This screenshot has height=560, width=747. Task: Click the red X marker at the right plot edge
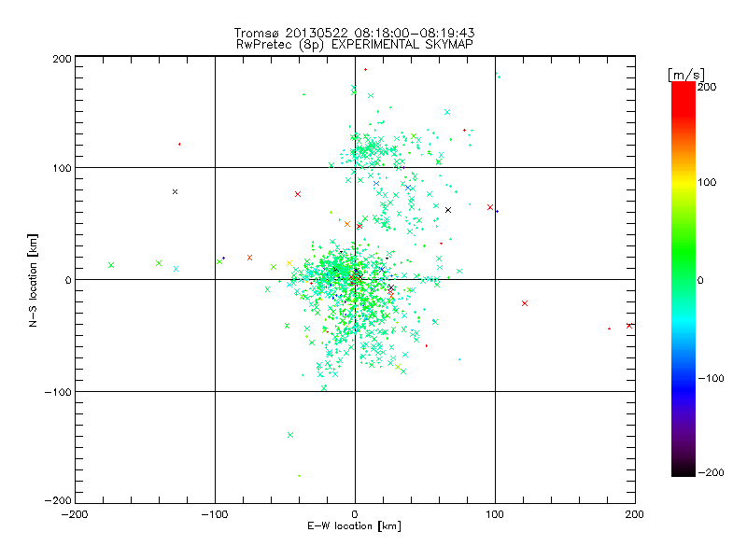coord(629,326)
